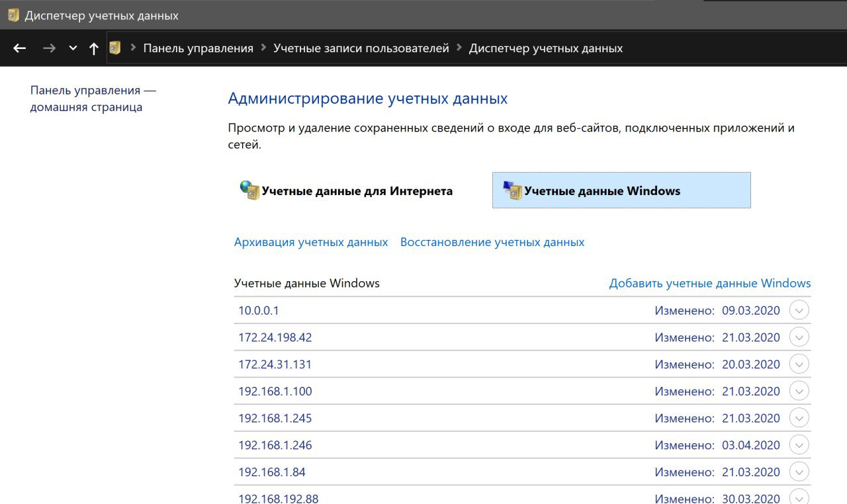Image resolution: width=847 pixels, height=504 pixels.
Task: Expand the 172.24.198.42 row chevron
Action: [x=799, y=337]
